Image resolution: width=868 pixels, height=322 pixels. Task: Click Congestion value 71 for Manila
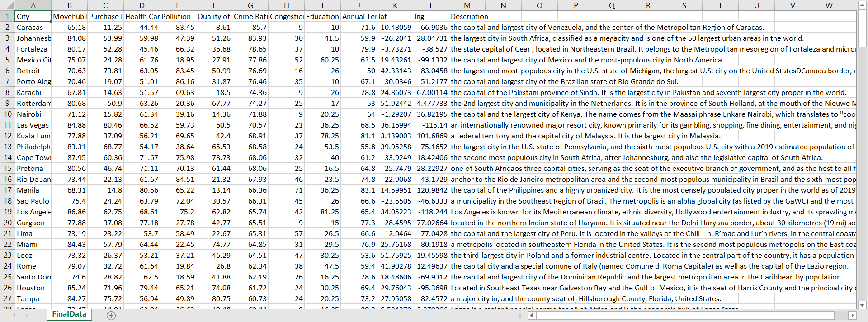pyautogui.click(x=287, y=190)
